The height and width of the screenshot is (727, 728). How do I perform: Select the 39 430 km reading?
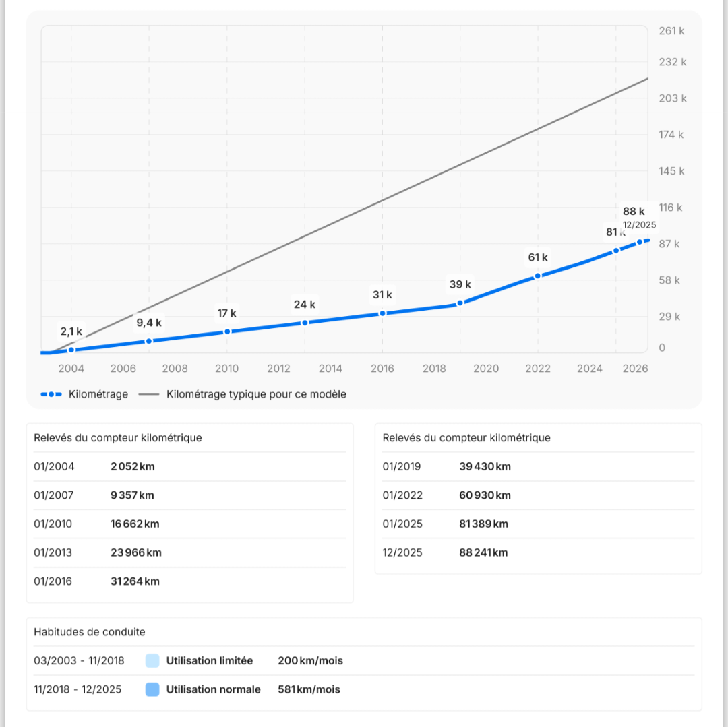(x=485, y=466)
